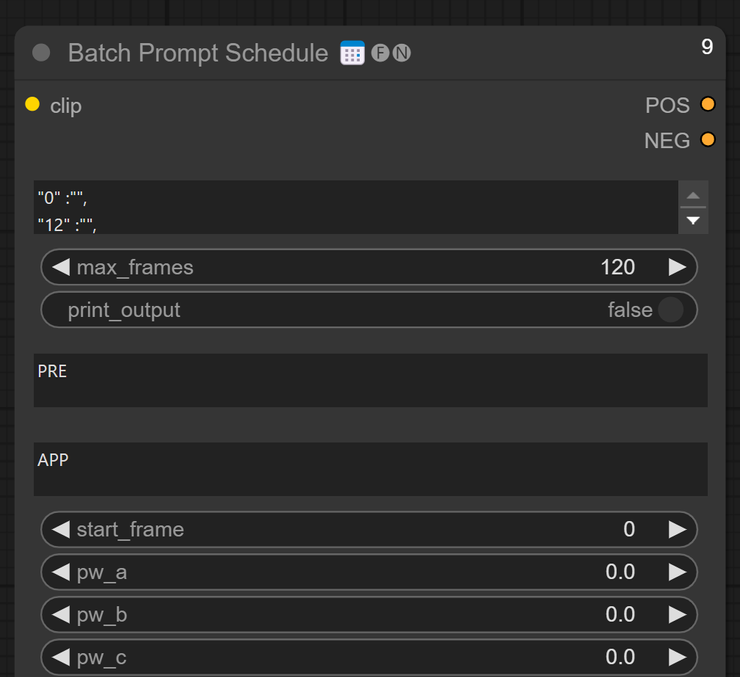Increase start_frame with right arrow
The width and height of the screenshot is (740, 677).
(x=677, y=529)
